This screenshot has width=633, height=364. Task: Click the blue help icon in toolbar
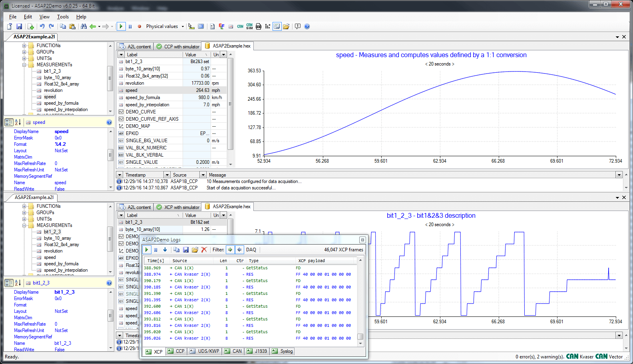pyautogui.click(x=307, y=26)
